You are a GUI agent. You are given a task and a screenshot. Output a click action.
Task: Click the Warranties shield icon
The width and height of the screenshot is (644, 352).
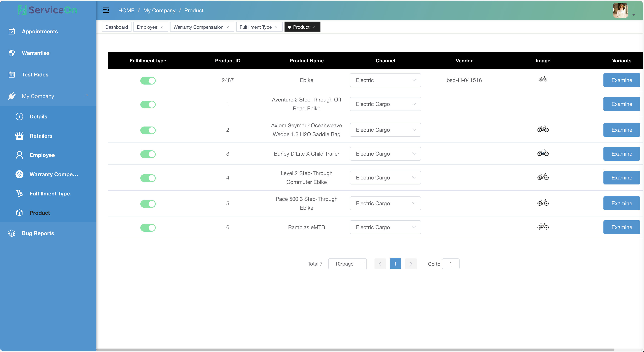[12, 53]
